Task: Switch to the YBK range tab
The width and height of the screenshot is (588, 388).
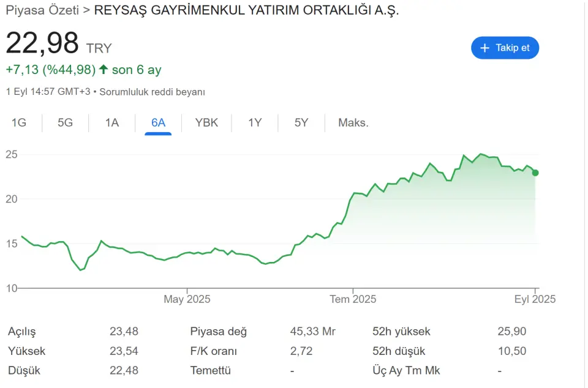Action: click(x=206, y=122)
